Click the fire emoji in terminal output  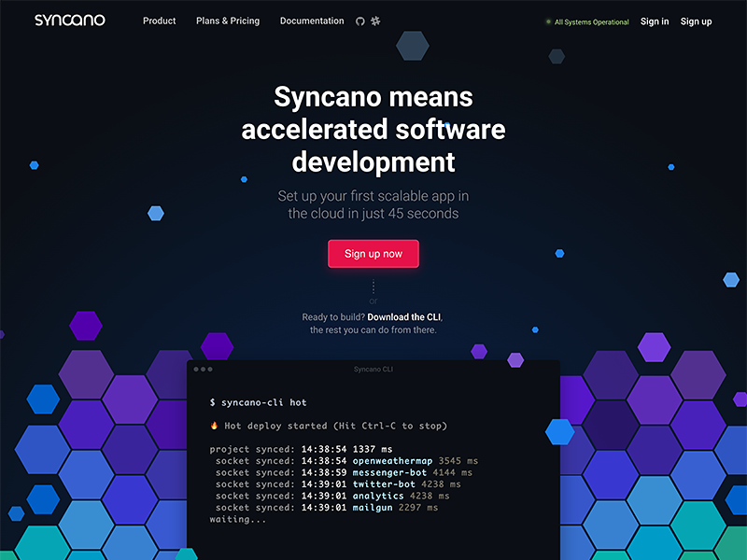[x=215, y=426]
